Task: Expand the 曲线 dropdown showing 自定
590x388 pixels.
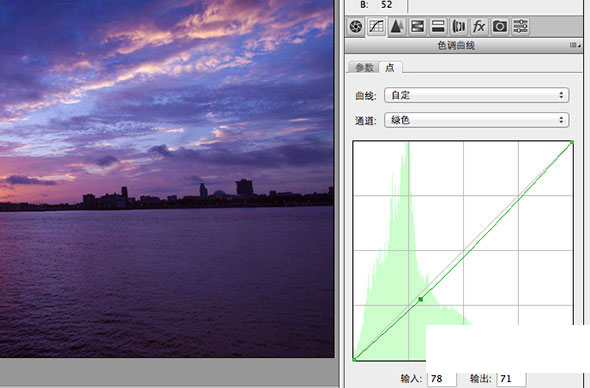Action: (x=476, y=95)
